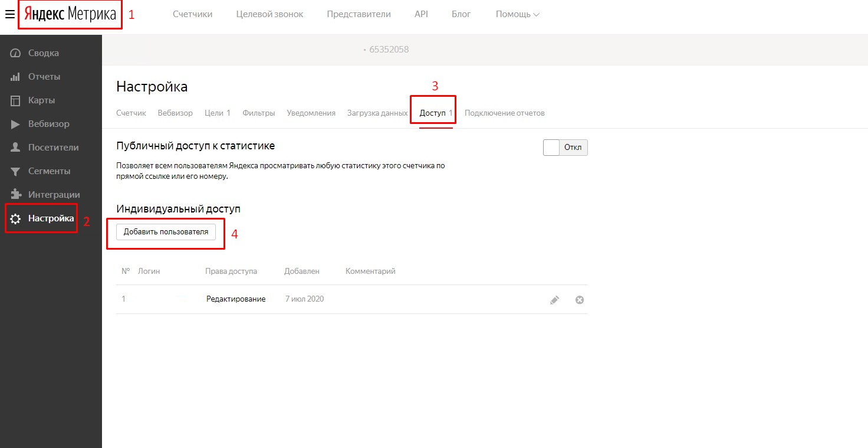Click the Добавить пользователя button
This screenshot has height=448, width=868.
[166, 232]
